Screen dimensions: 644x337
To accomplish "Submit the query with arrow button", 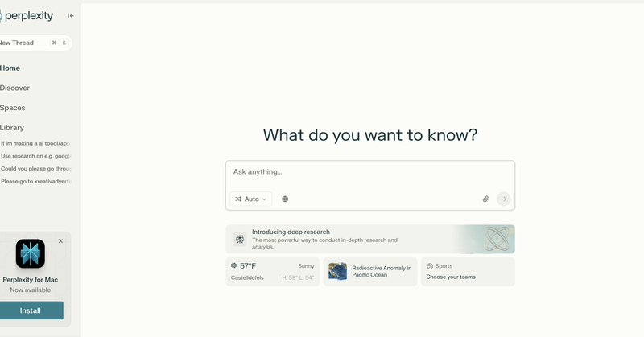I will coord(504,199).
